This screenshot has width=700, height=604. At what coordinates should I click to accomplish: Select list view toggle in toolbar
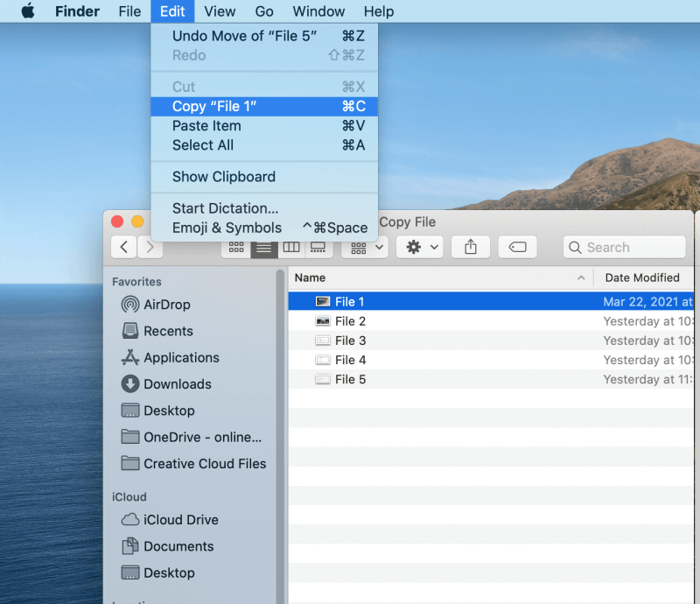263,248
